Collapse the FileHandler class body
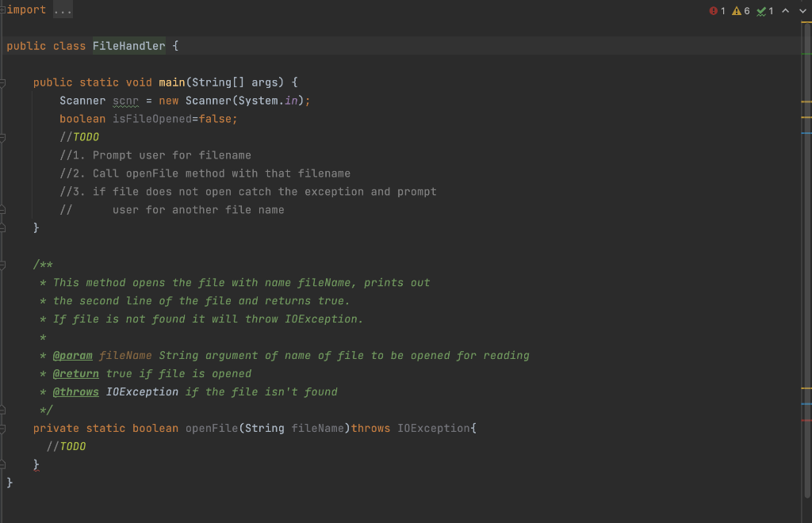Viewport: 812px width, 523px height. tap(4, 45)
